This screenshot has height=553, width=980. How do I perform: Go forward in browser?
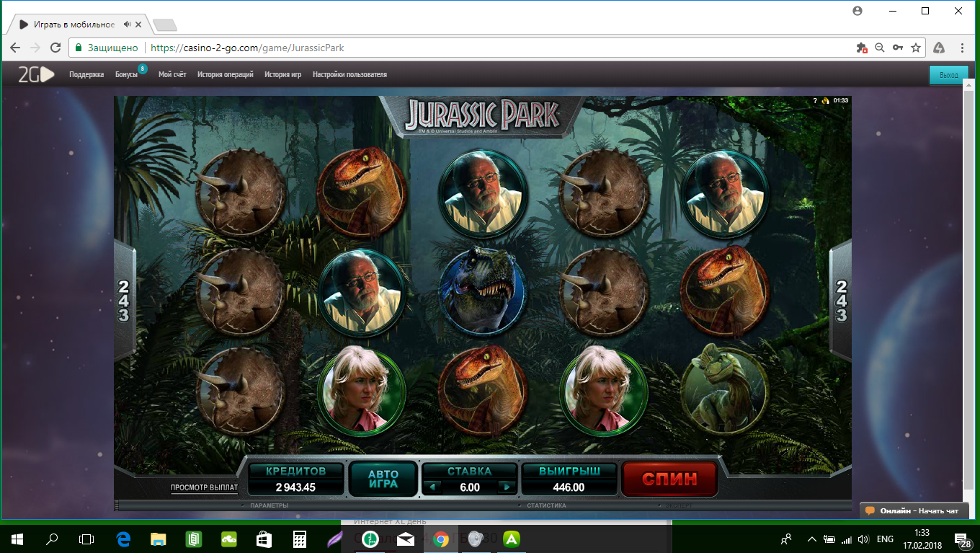point(35,48)
